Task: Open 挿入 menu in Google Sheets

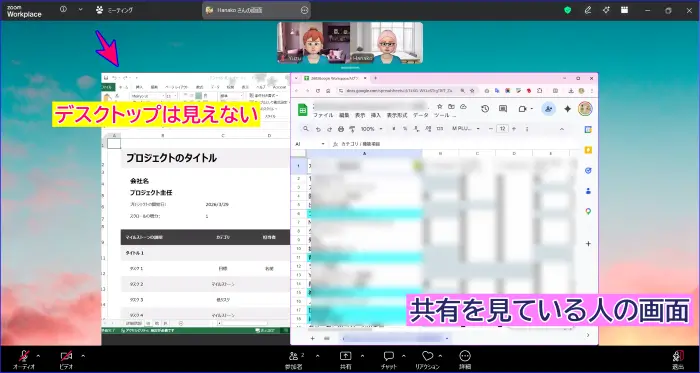Action: (375, 115)
